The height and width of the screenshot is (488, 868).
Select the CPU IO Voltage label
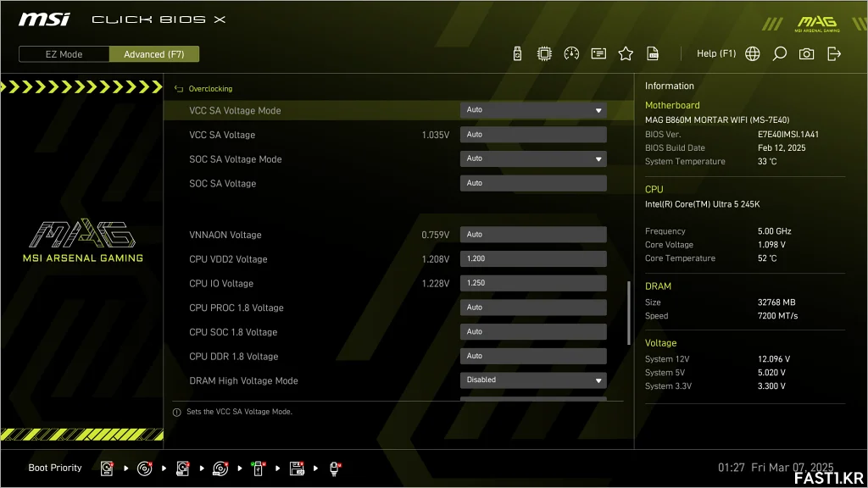point(221,283)
